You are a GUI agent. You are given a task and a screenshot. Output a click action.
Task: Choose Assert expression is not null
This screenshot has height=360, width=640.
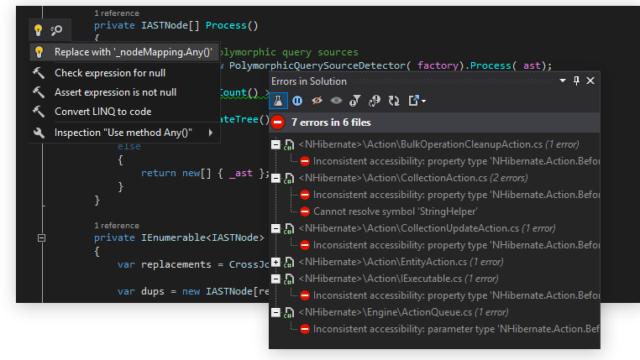pyautogui.click(x=115, y=92)
